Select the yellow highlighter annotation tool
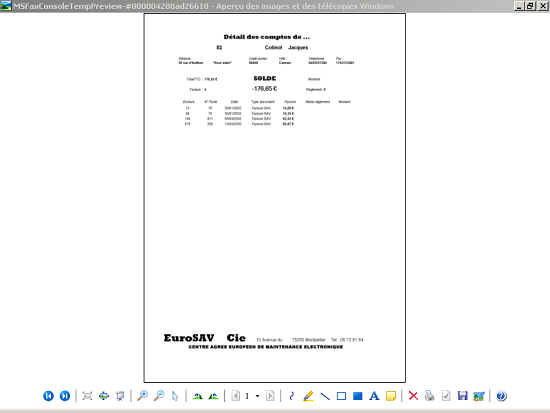550x413 pixels. pos(308,396)
